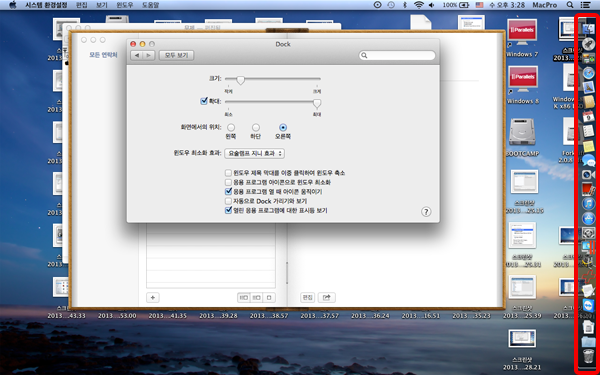Open the Apple menu
Image resolution: width=600 pixels, height=375 pixels.
coord(13,5)
